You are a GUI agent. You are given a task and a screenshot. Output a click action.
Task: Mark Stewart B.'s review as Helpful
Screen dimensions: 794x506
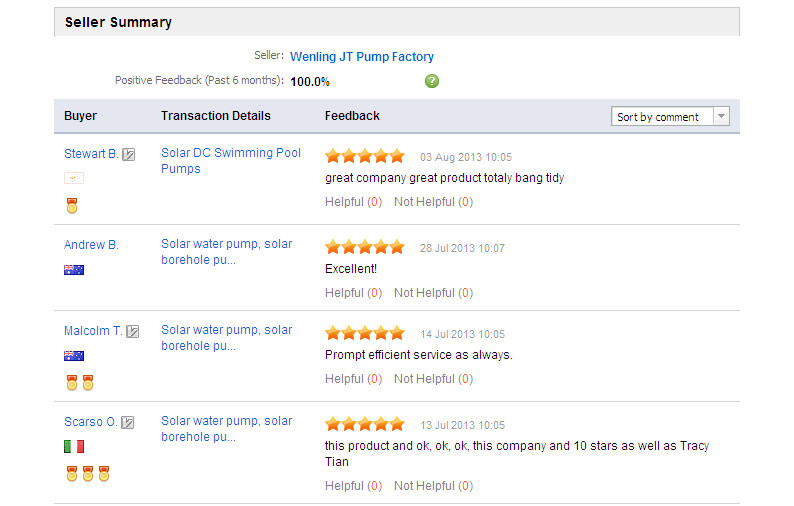coord(353,202)
